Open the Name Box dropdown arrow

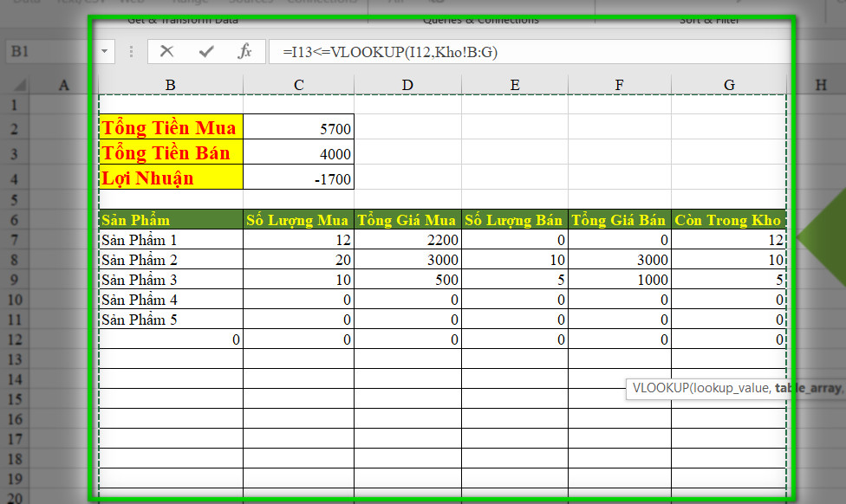pyautogui.click(x=105, y=52)
